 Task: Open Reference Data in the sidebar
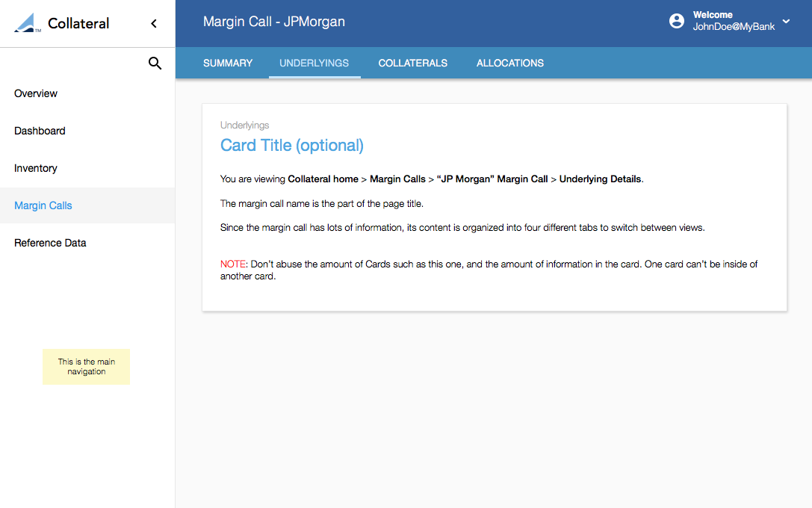pyautogui.click(x=50, y=243)
